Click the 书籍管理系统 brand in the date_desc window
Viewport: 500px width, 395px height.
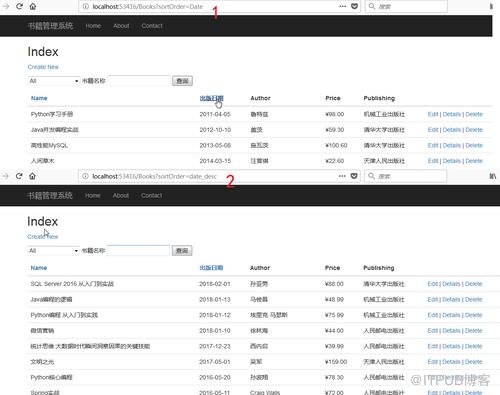click(x=50, y=195)
